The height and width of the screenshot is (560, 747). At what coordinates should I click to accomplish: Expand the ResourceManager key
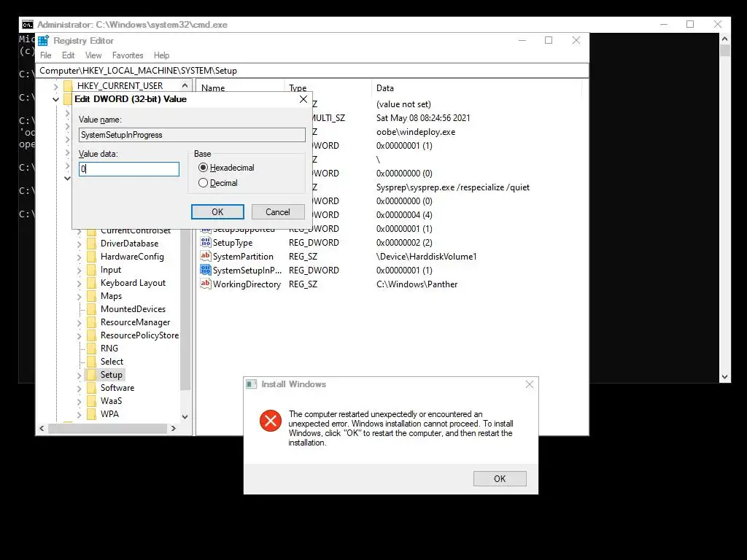(x=79, y=323)
